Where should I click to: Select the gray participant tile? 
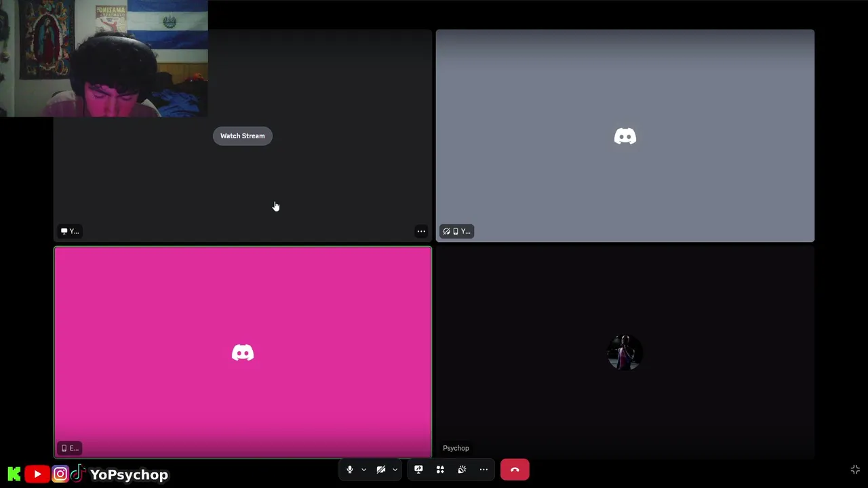coord(625,136)
